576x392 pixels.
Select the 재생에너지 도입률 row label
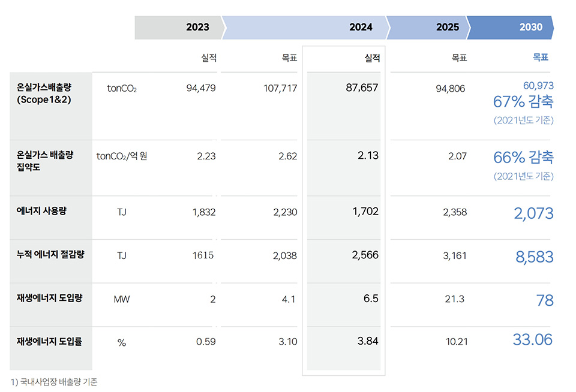49,342
